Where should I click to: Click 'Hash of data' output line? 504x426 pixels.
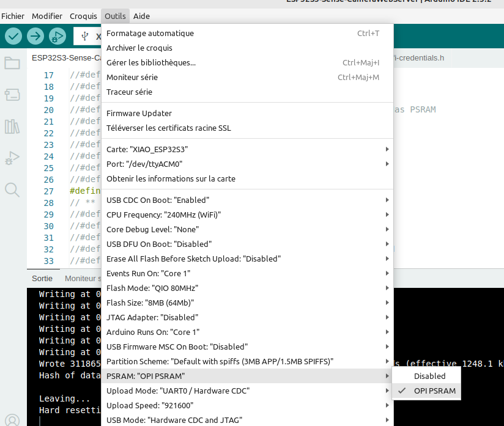coord(70,375)
